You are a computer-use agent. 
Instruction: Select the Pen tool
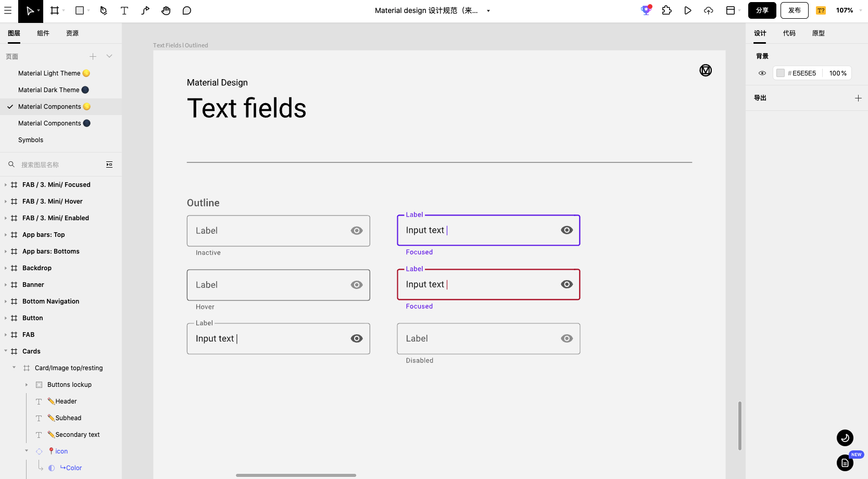(x=104, y=10)
